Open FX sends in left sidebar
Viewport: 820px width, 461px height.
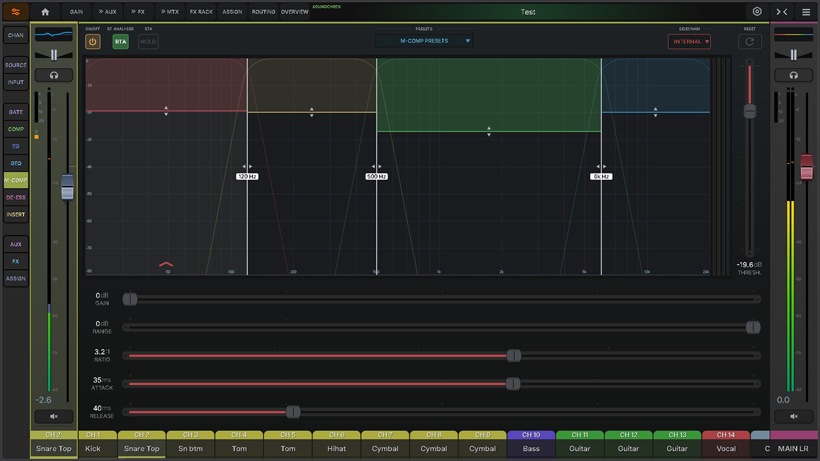point(16,261)
